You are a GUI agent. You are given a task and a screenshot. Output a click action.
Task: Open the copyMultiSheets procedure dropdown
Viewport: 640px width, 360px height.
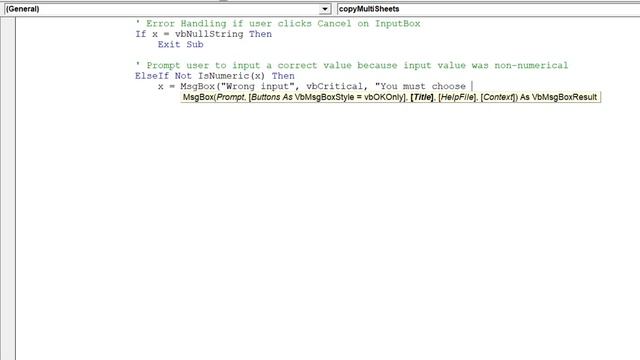[x=488, y=9]
